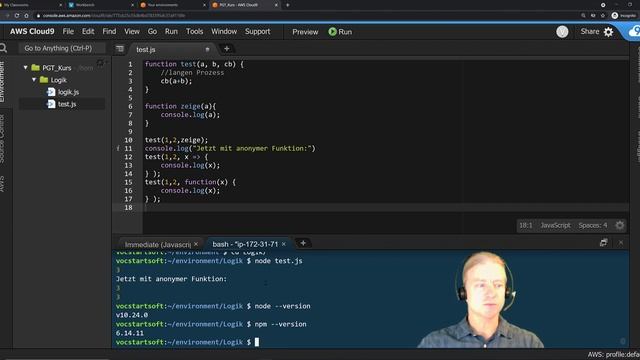
Task: Open the Cloud9 preferences gear icon
Action: click(x=608, y=32)
